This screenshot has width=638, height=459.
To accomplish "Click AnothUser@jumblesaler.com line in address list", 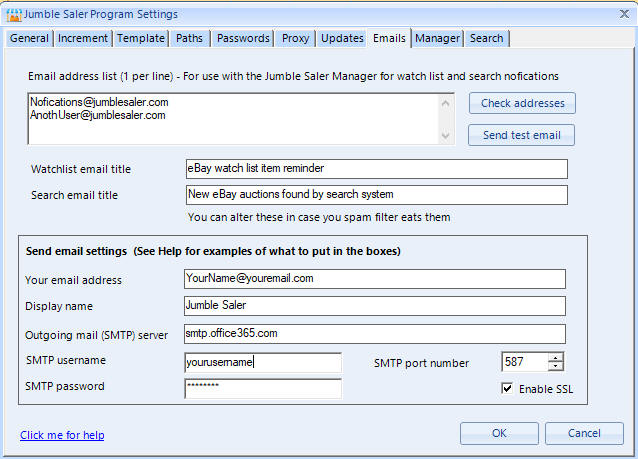I will click(x=98, y=115).
